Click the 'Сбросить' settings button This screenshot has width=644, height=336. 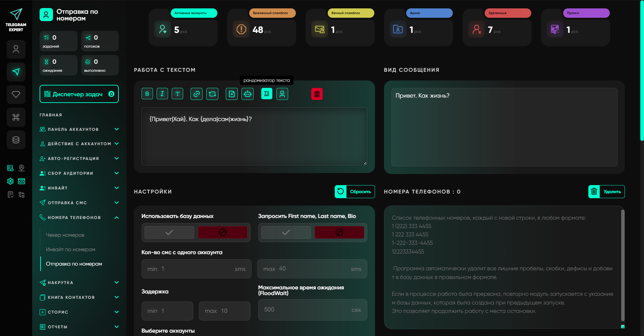pos(355,192)
